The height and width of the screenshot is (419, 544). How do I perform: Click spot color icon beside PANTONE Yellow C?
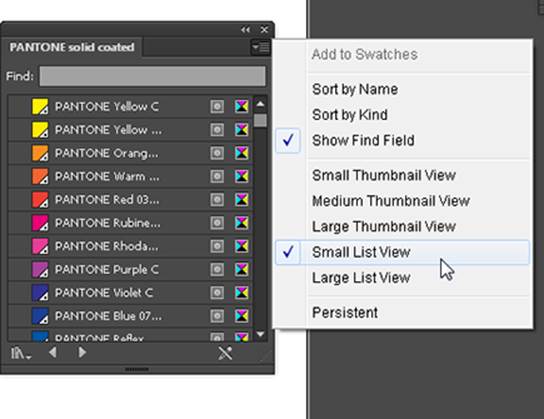217,106
